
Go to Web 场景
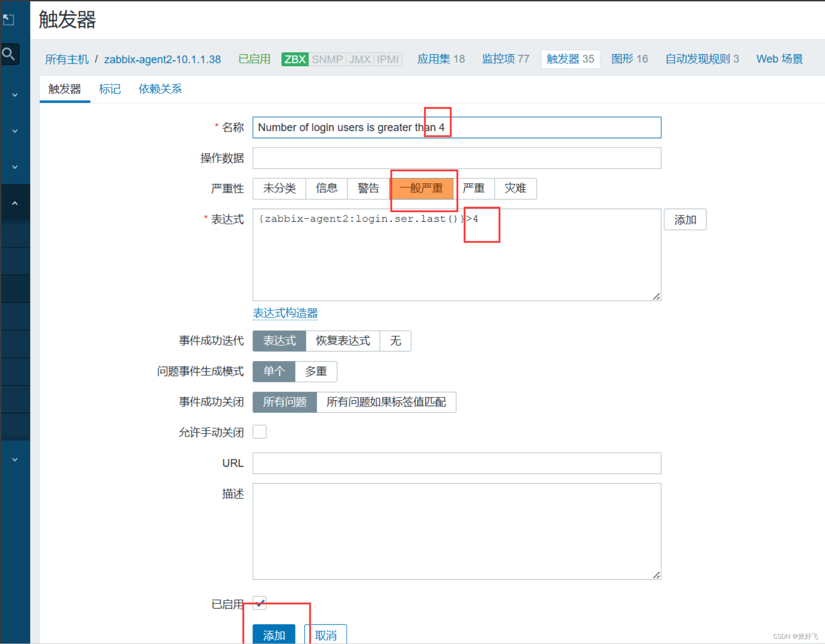pyautogui.click(x=779, y=59)
